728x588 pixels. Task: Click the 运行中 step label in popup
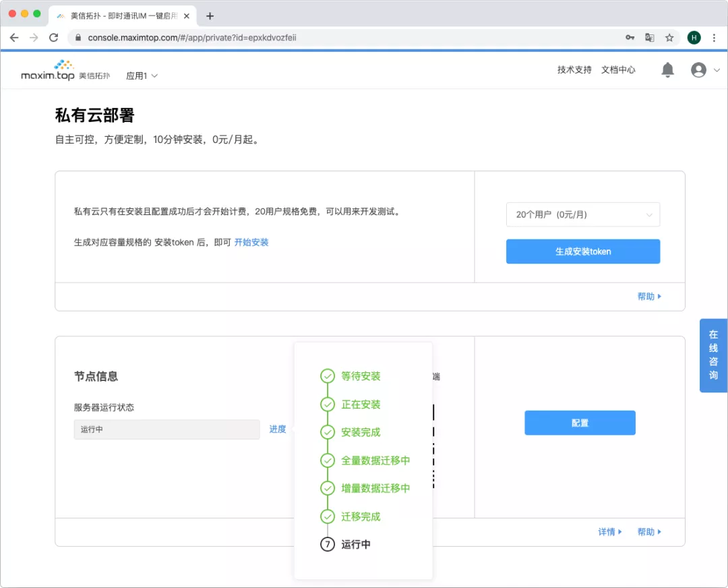[356, 544]
